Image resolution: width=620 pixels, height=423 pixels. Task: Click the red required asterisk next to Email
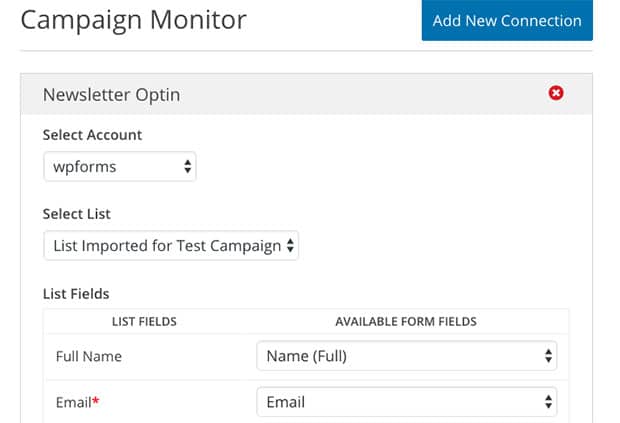96,401
